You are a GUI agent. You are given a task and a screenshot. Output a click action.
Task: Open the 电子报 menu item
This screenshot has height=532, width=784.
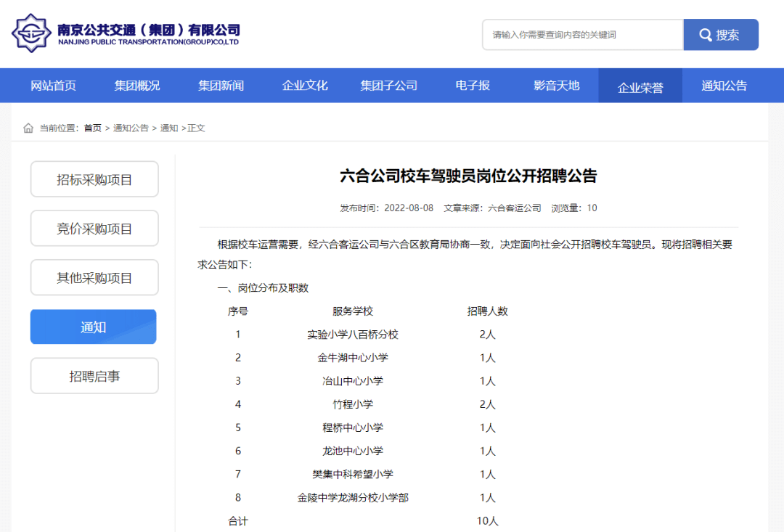(473, 85)
